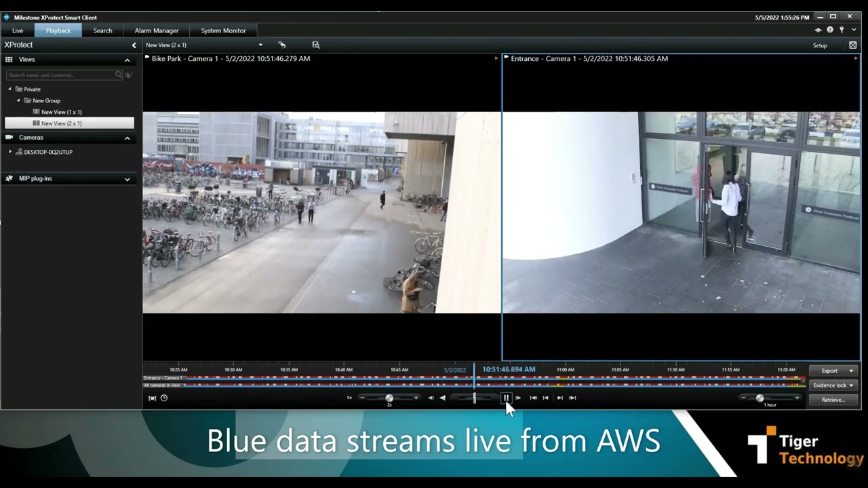
Task: Open the Evidence lock dropdown
Action: [x=833, y=385]
